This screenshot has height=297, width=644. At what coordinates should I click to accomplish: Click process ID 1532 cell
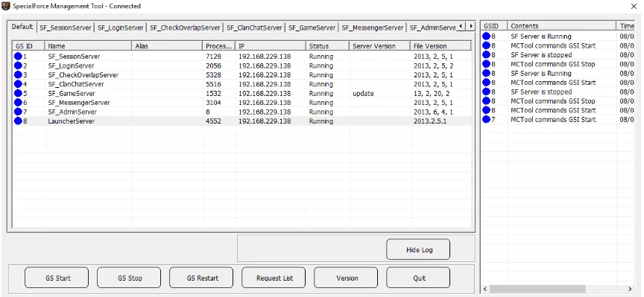[x=213, y=94]
